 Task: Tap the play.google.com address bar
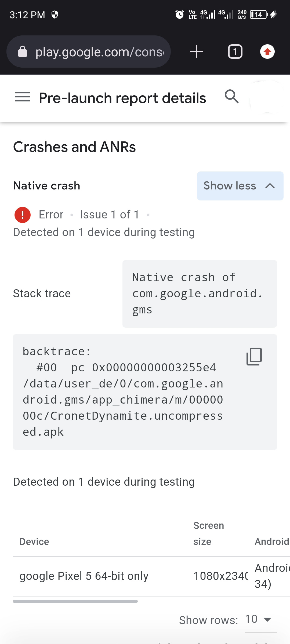tap(99, 52)
